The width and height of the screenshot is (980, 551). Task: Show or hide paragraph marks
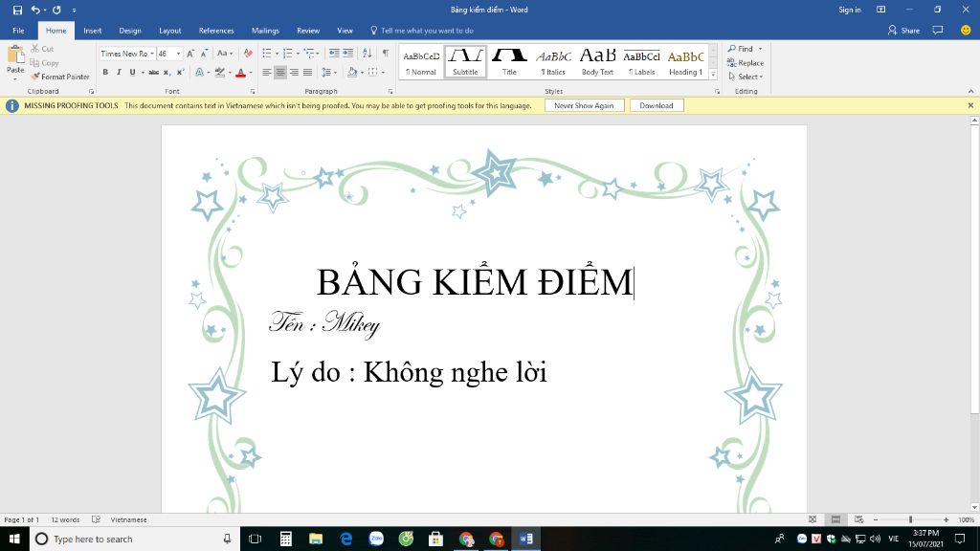coord(386,54)
